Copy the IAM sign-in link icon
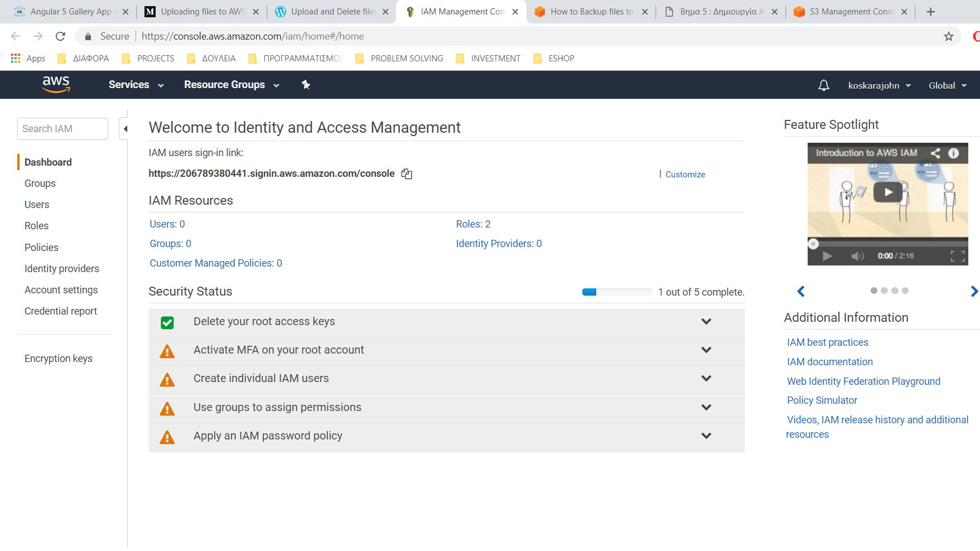Image resolution: width=980 pixels, height=551 pixels. (407, 174)
